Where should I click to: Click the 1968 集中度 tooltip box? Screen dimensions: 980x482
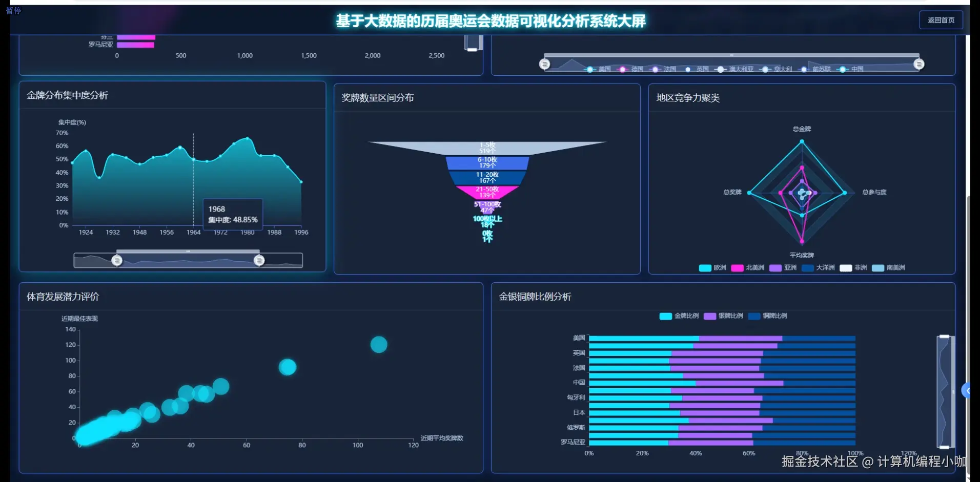pos(233,214)
